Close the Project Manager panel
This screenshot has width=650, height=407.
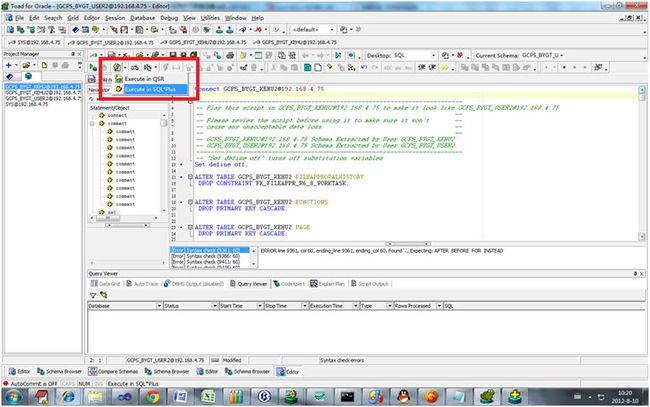coord(80,54)
